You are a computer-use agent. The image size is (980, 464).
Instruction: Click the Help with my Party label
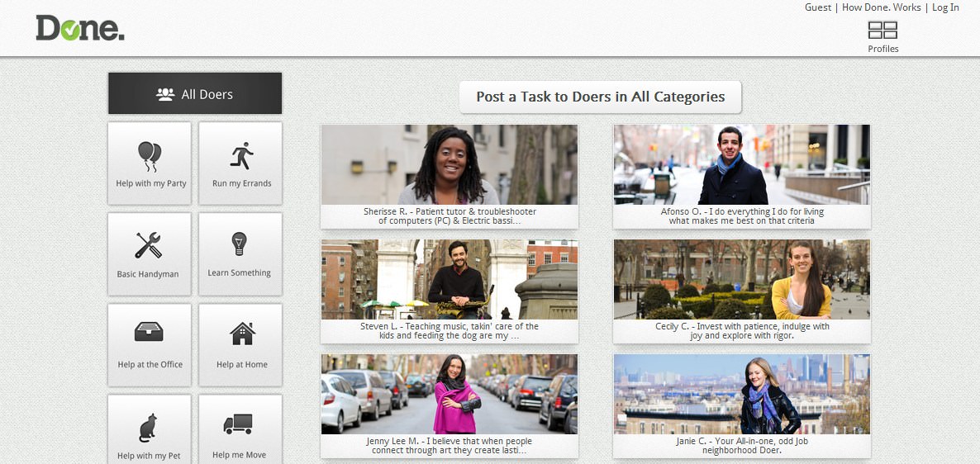pyautogui.click(x=150, y=183)
